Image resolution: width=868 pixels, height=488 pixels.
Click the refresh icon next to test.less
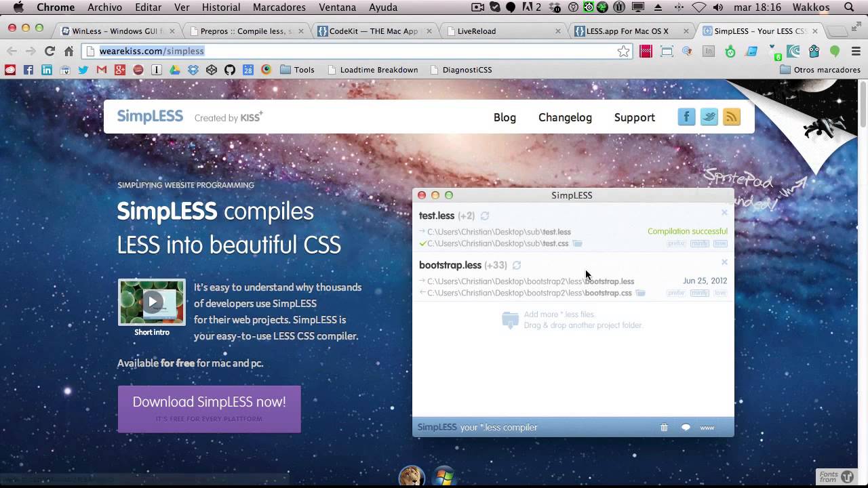(x=485, y=216)
